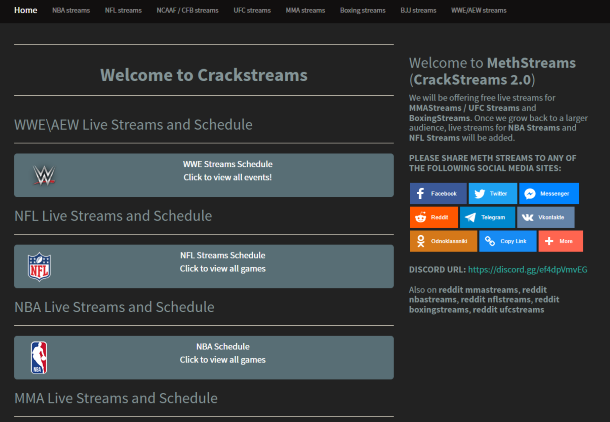The image size is (610, 422).
Task: Open WWE/AEW streams menu item
Action: pyautogui.click(x=479, y=11)
